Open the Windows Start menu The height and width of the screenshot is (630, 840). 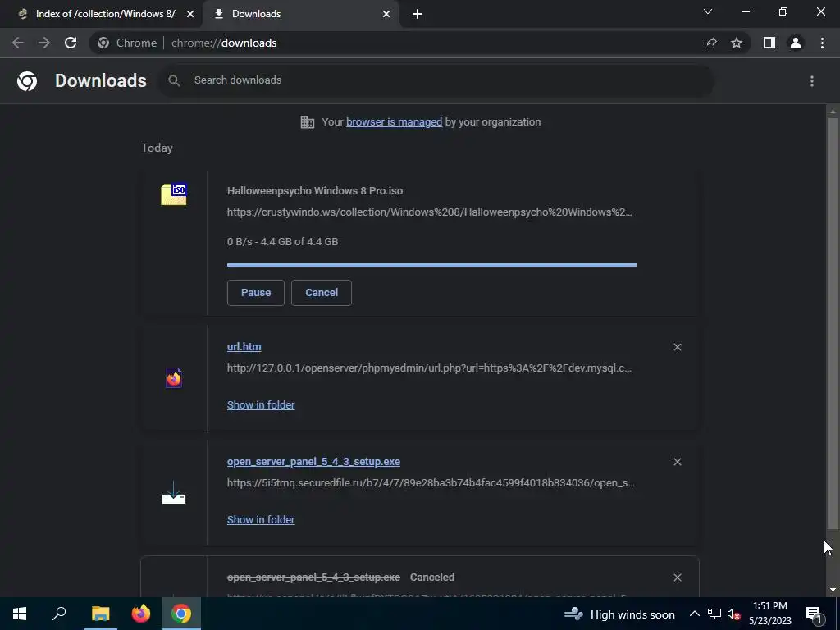coord(20,614)
